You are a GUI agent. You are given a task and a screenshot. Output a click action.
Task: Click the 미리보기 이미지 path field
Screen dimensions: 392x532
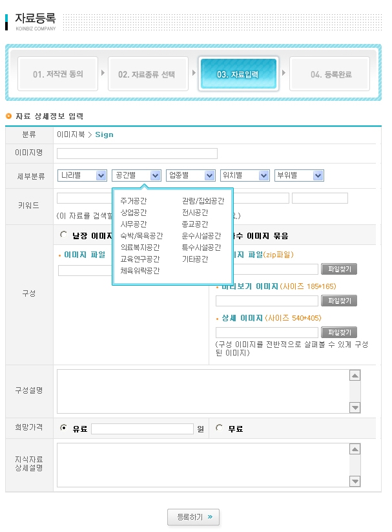coord(267,301)
